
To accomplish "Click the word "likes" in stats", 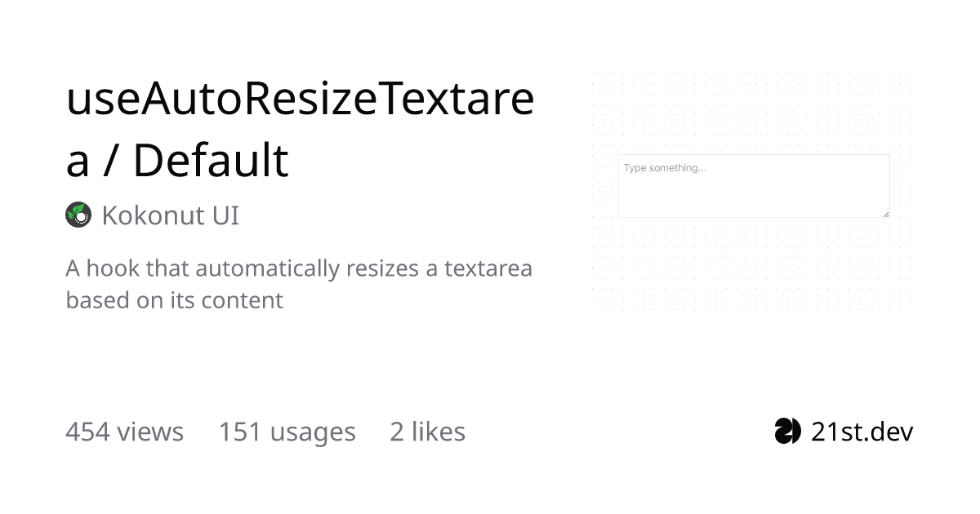I will click(x=438, y=432).
